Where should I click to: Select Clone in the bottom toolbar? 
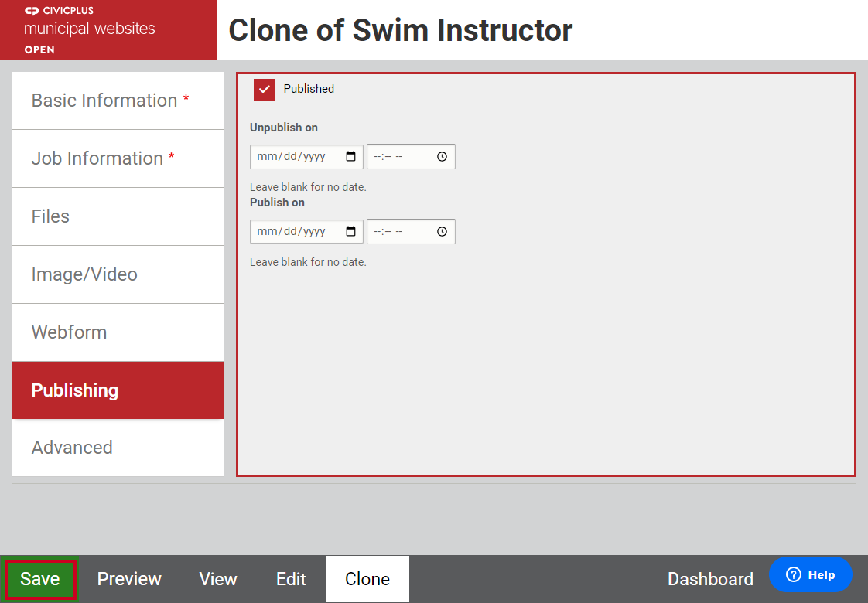point(367,579)
